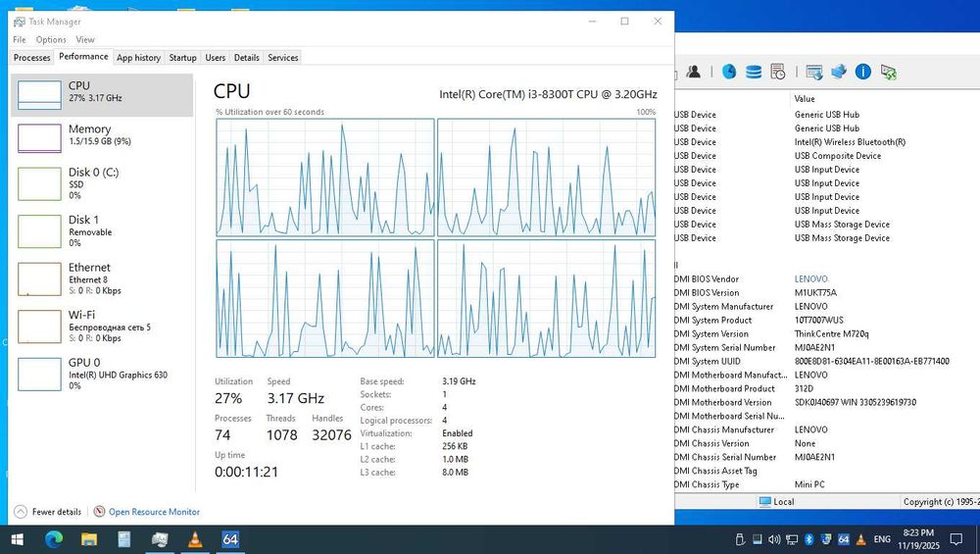
Task: Open Disk 0 (C:) performance view
Action: pos(102,183)
